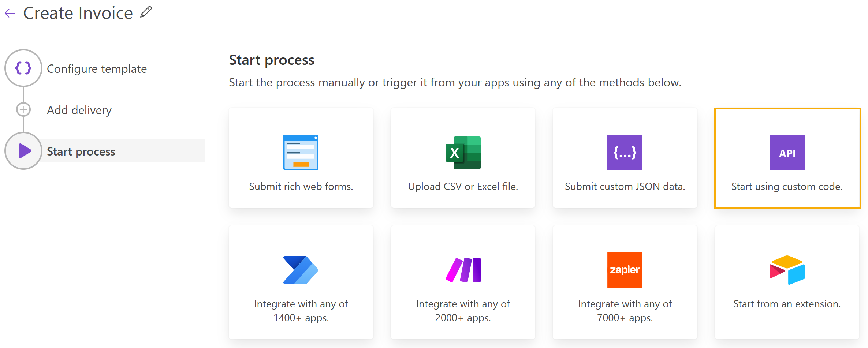Select the Start process play icon
Image resolution: width=868 pixels, height=348 pixels.
click(23, 151)
